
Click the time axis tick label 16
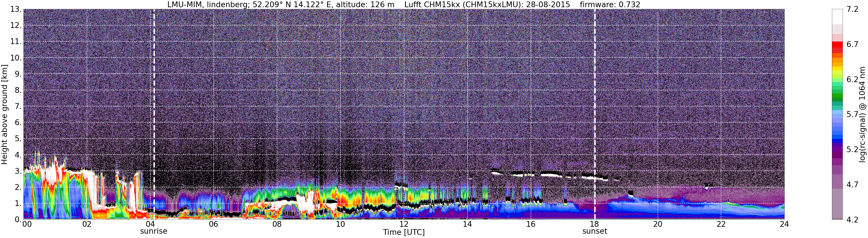coord(531,224)
